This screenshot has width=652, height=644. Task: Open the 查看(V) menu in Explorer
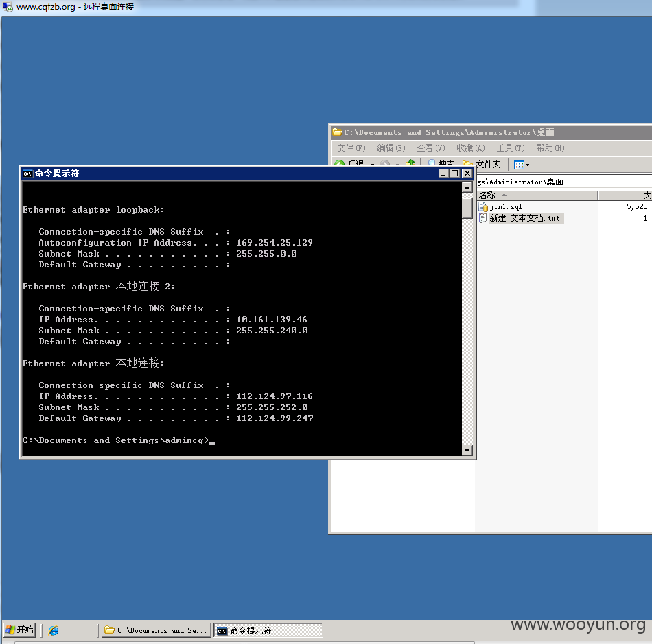(x=431, y=148)
